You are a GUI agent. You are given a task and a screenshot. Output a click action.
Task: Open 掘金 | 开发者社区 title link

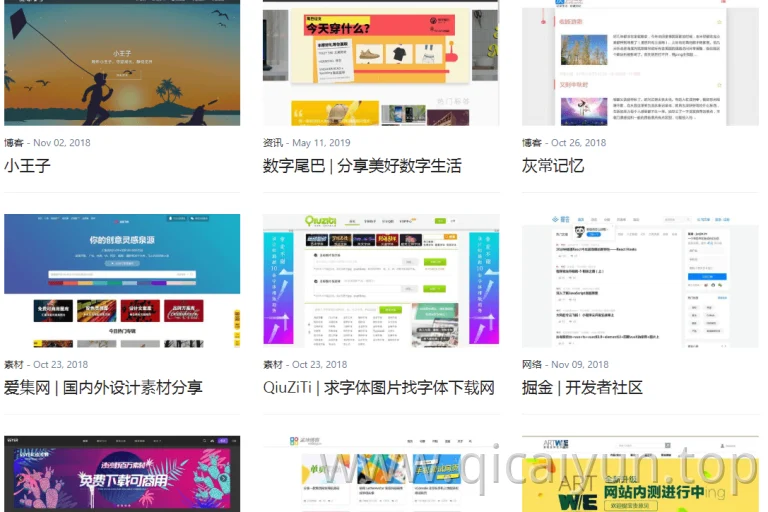pos(582,388)
